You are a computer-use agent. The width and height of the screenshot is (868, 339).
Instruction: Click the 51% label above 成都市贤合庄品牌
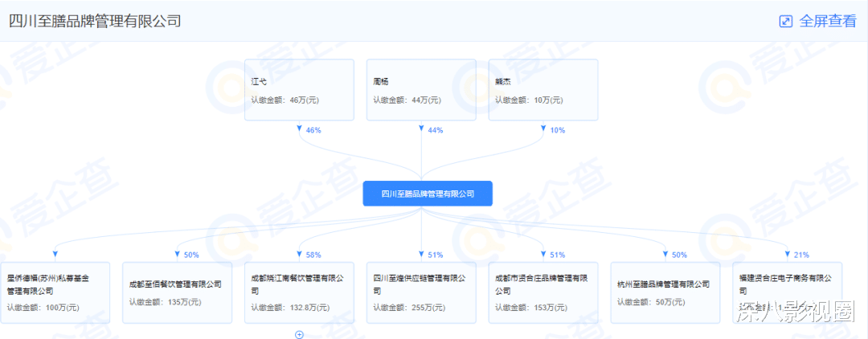pos(558,255)
